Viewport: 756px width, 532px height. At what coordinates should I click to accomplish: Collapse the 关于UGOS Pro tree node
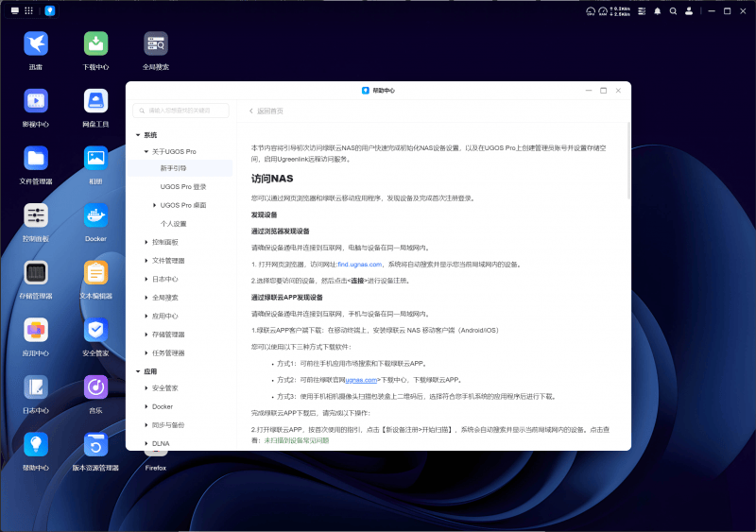(x=146, y=151)
